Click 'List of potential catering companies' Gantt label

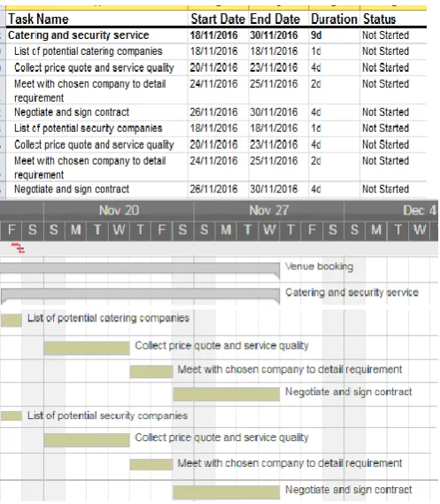coord(108,318)
